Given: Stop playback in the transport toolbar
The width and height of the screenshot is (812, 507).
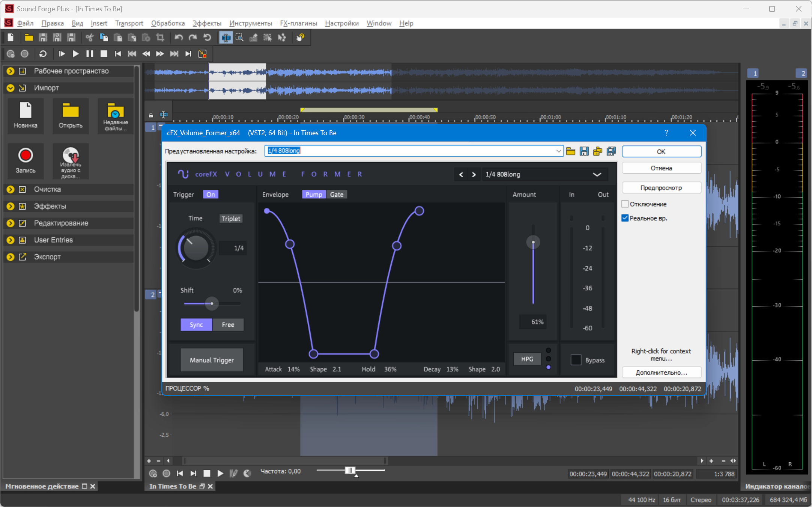Looking at the screenshot, I should [104, 54].
